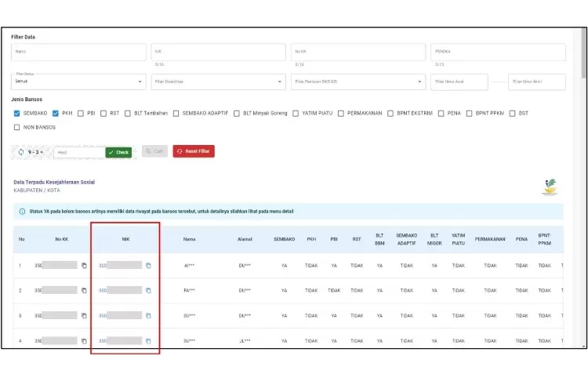Click the Nama column header
The height and width of the screenshot is (392, 588).
[x=189, y=238]
